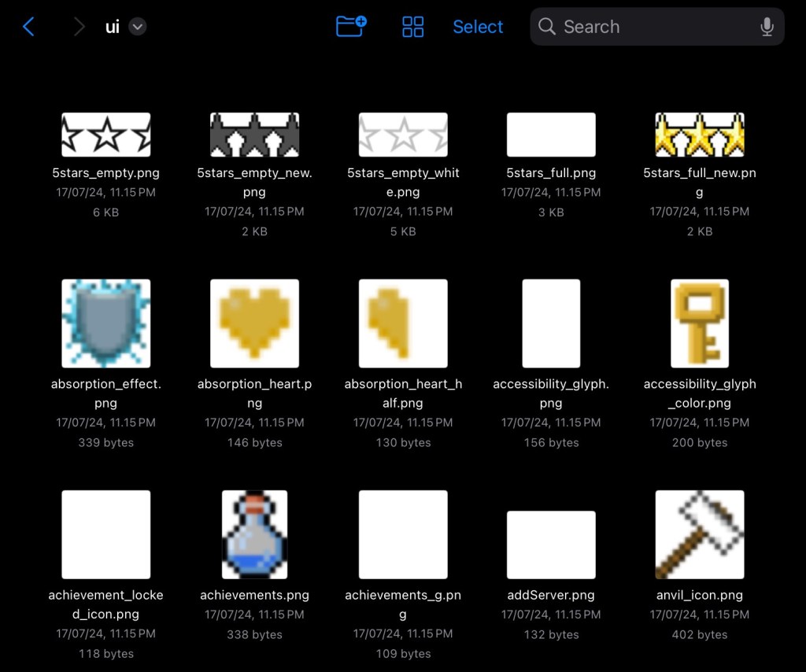Open 5stars_full_new.png gold stars thumbnail
Screen dimensions: 806x672
point(700,135)
